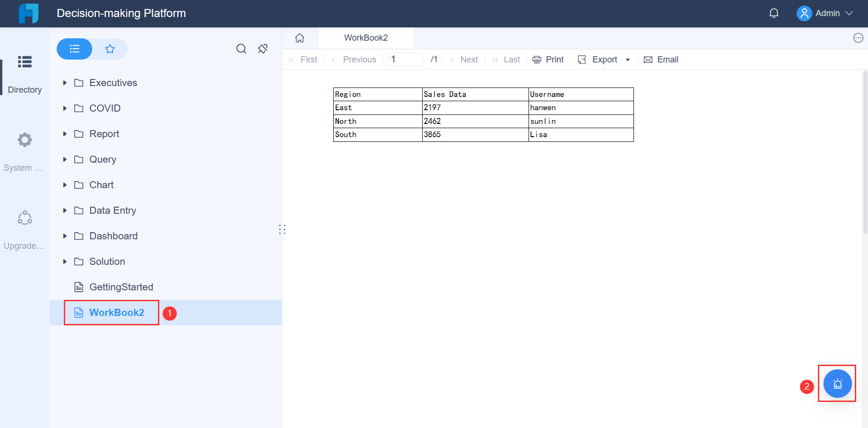Open System settings from the sidebar
The width and height of the screenshot is (868, 428).
pos(24,140)
